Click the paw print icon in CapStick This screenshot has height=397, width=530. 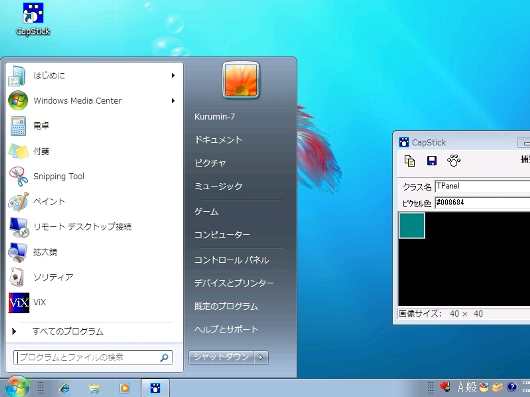[x=454, y=161]
